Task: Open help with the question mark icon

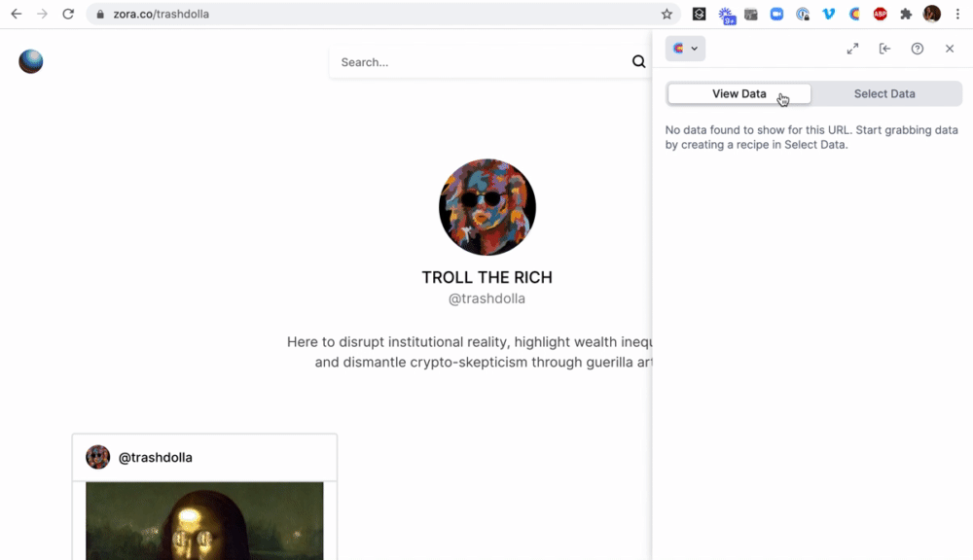Action: point(918,49)
